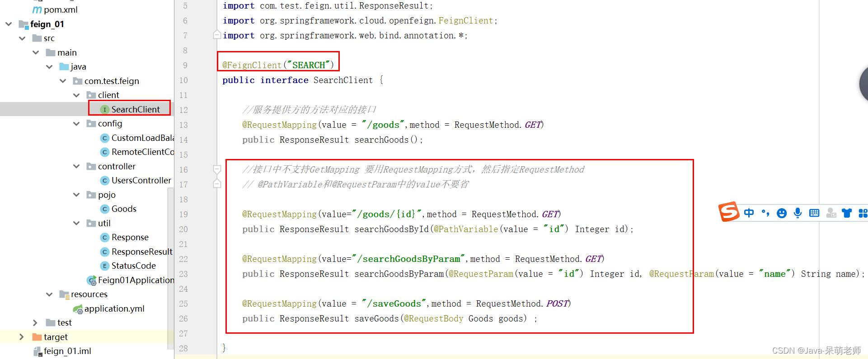Image resolution: width=868 pixels, height=359 pixels.
Task: Expand the target folder
Action: (x=22, y=337)
